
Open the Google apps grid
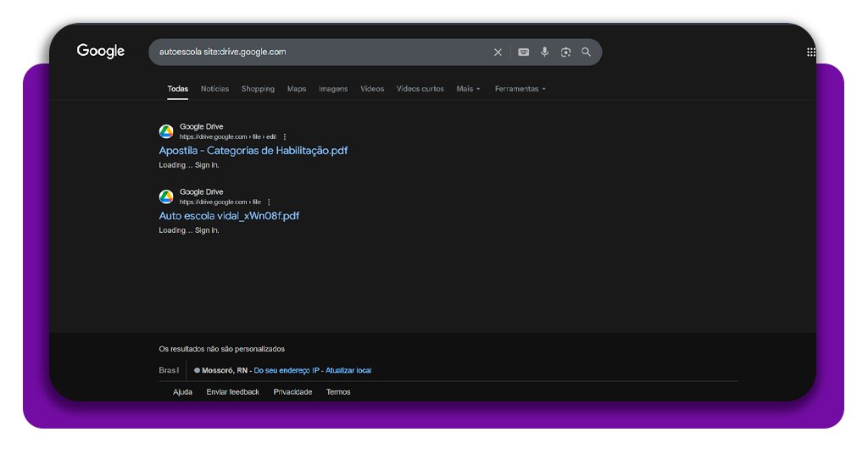coord(810,53)
